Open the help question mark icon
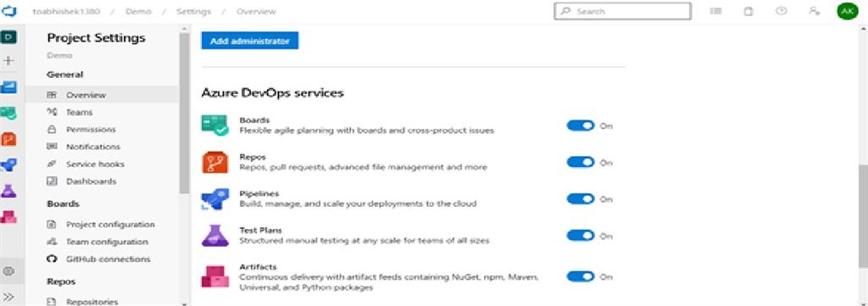 click(x=781, y=11)
